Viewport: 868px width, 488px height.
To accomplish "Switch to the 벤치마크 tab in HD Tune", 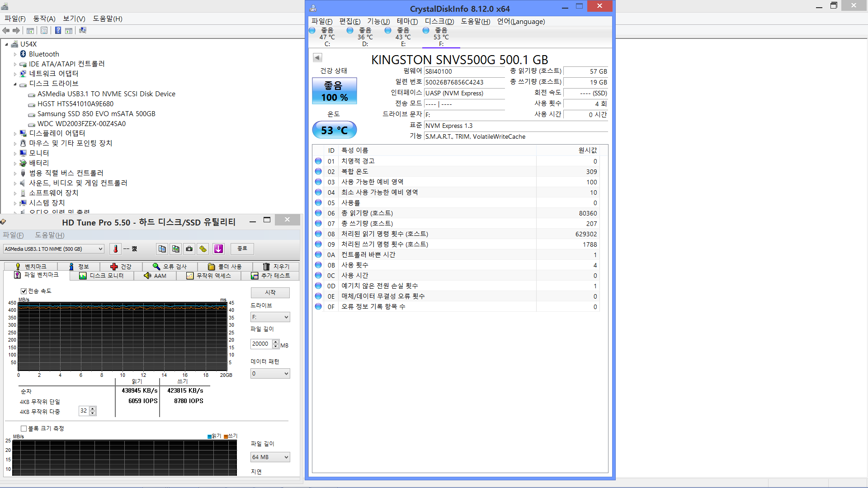I will 31,267.
